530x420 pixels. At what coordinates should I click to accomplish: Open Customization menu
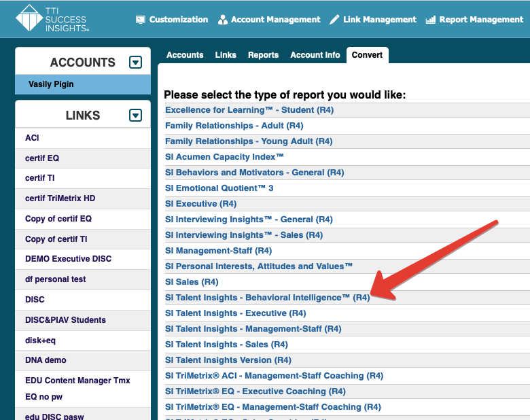[x=179, y=20]
